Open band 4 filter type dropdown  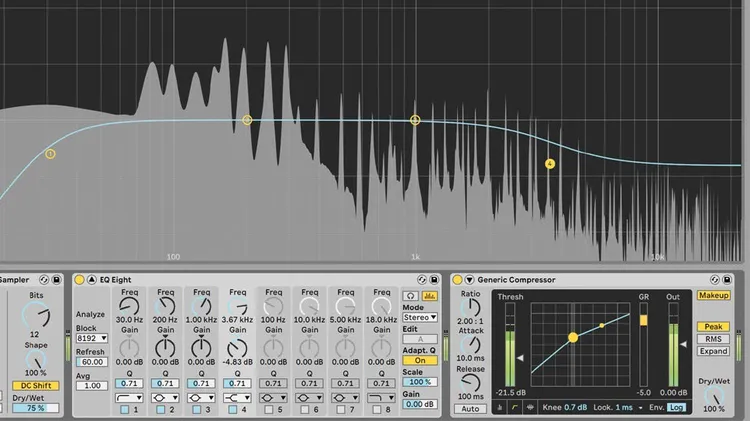click(237, 398)
